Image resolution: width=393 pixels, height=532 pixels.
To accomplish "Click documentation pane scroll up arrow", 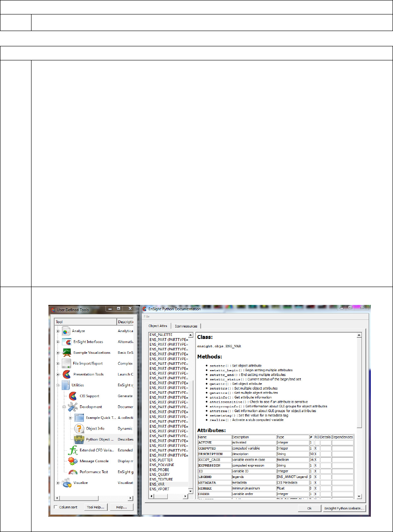I will click(359, 335).
